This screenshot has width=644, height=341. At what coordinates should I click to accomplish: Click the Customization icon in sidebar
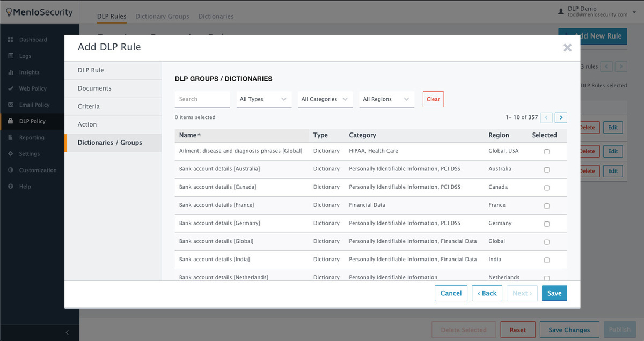pos(10,171)
